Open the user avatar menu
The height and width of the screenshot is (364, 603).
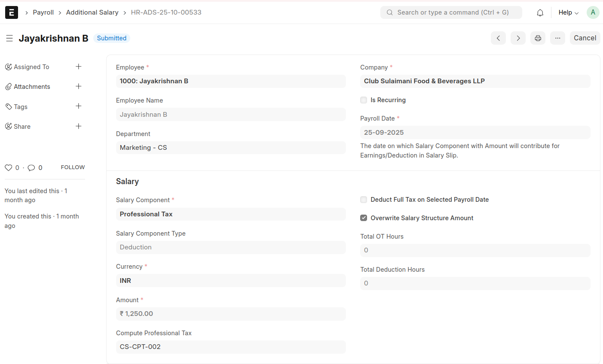(593, 12)
